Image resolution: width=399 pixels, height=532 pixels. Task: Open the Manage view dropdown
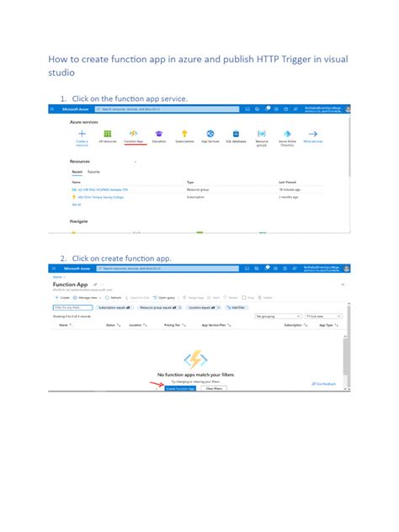point(88,297)
